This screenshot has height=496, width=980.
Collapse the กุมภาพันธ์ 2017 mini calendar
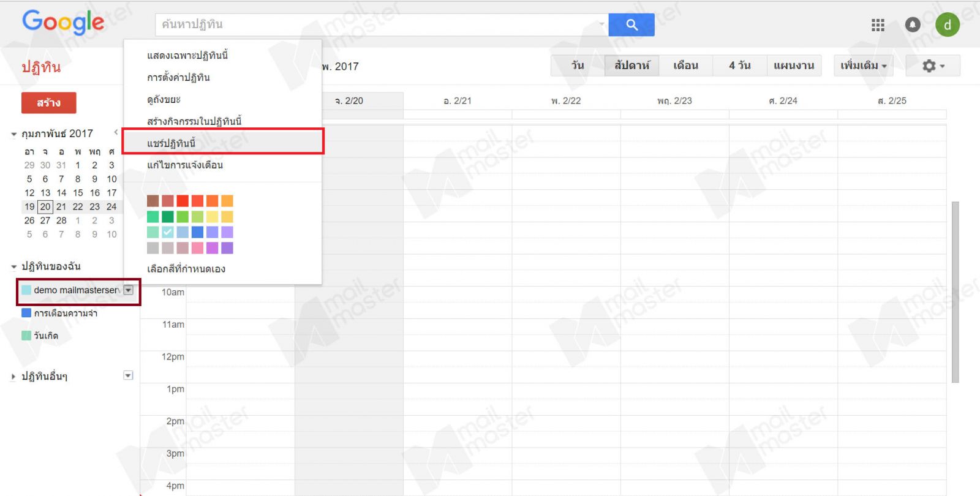coord(13,134)
